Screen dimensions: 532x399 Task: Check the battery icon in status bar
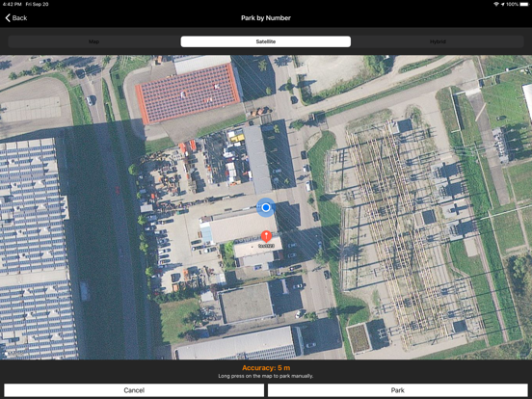(x=523, y=4)
